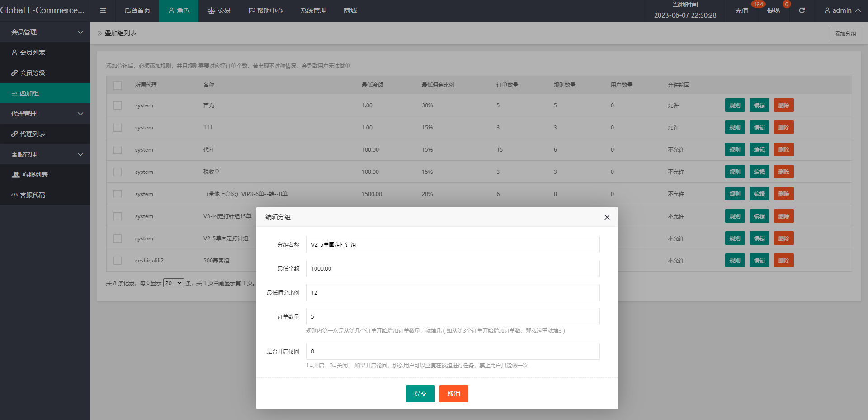Open the per-page rows dropdown showing 20

coord(173,283)
